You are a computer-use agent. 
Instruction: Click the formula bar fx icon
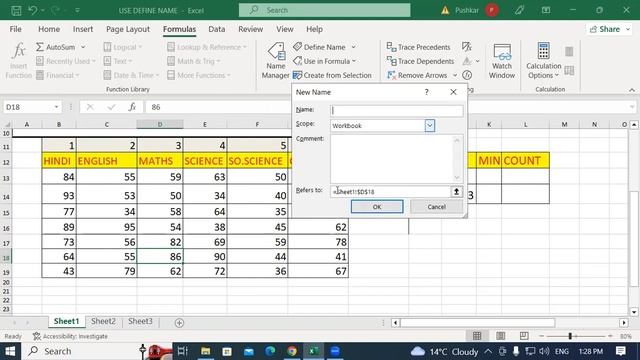[132, 107]
